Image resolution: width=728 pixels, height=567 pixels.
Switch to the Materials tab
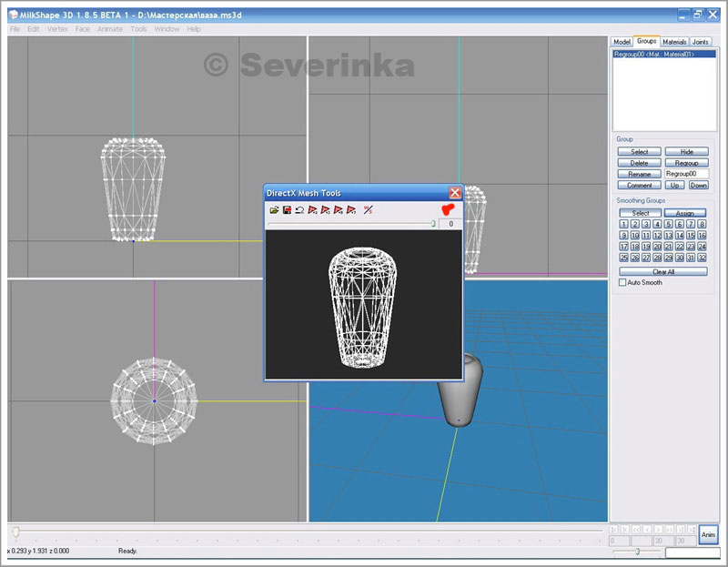click(674, 42)
